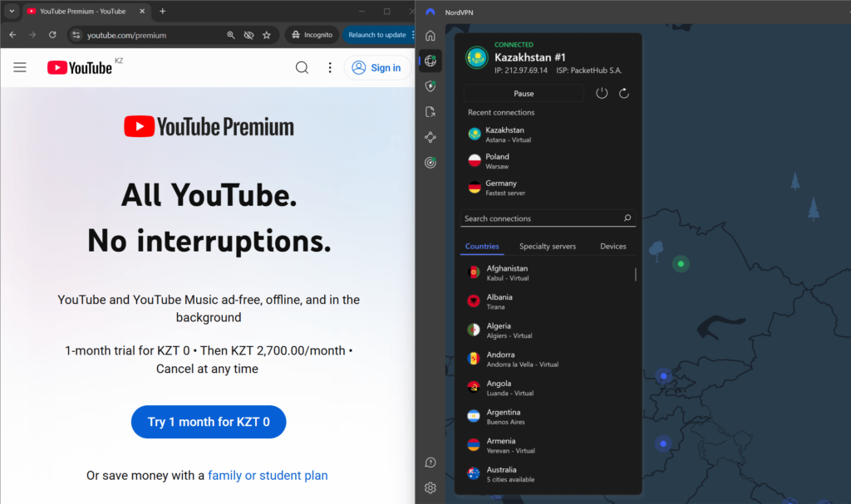This screenshot has height=504, width=851.
Task: Open the Dark Web Monitor target icon
Action: [430, 163]
